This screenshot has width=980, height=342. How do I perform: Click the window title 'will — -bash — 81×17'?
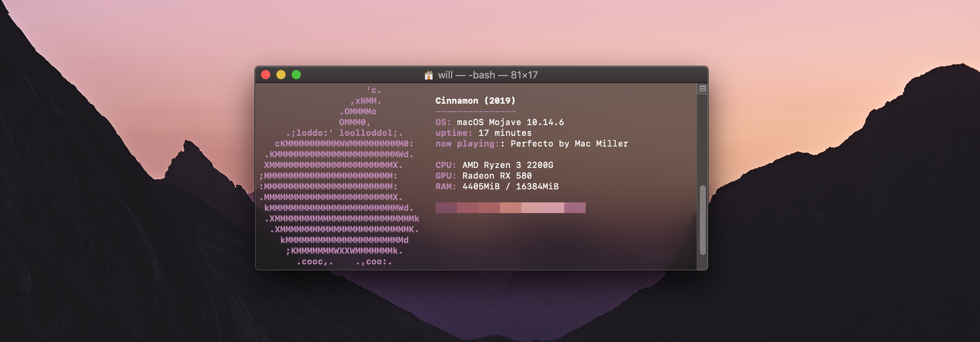(x=488, y=75)
